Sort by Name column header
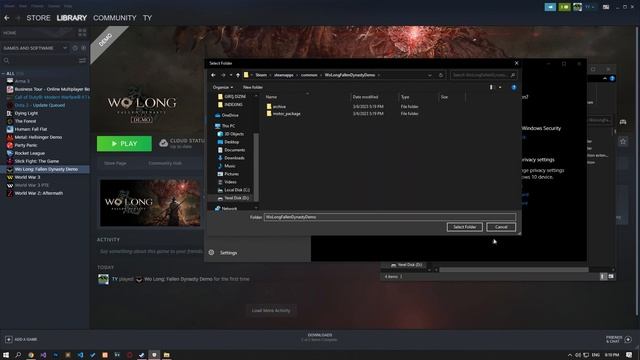Viewport: 640px width, 360px height. click(x=271, y=97)
